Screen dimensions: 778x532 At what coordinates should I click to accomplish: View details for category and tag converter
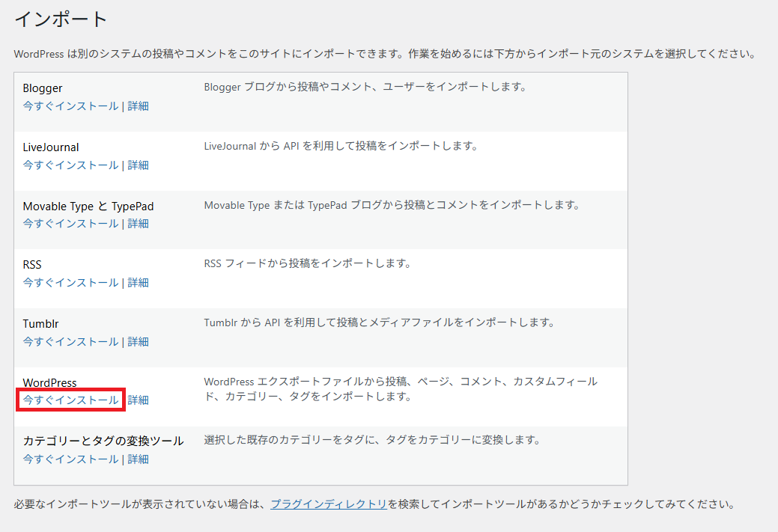point(138,459)
